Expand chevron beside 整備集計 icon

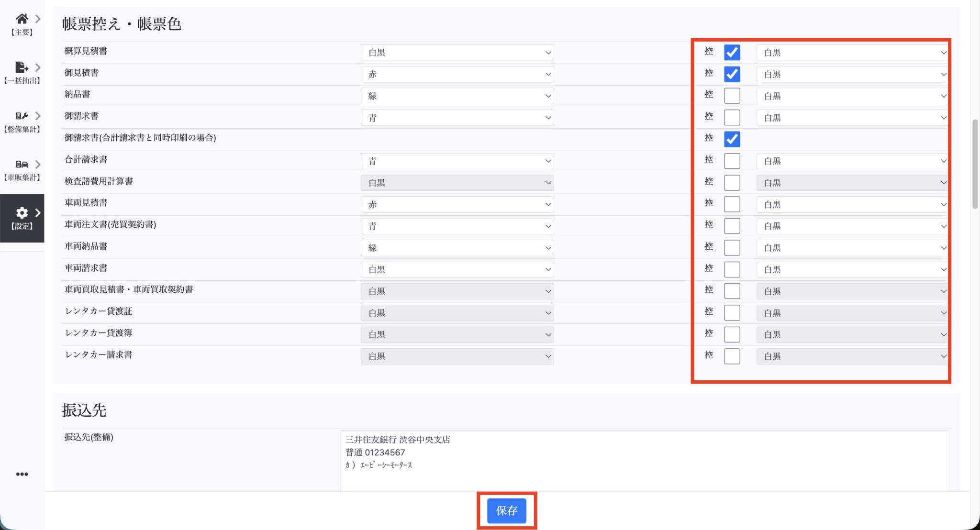pyautogui.click(x=38, y=116)
